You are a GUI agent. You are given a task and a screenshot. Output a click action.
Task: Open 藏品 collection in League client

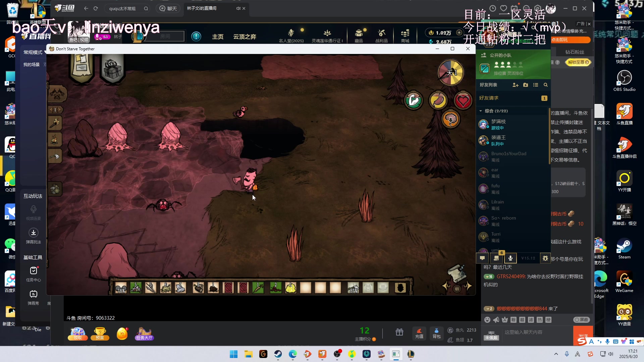359,36
